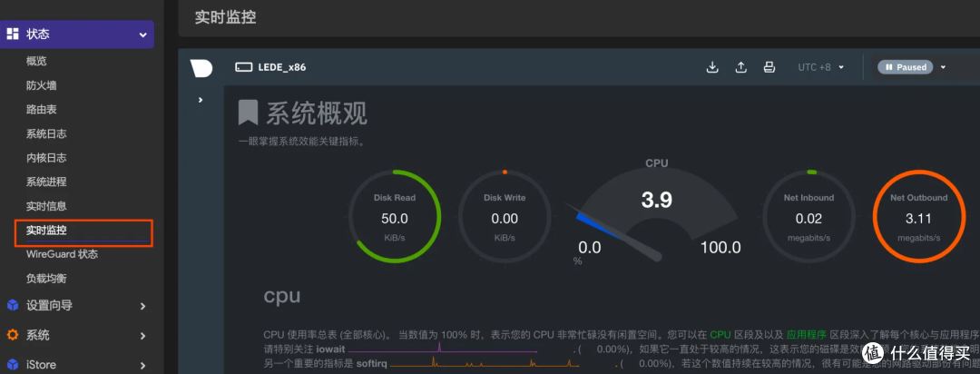980x374 pixels.
Task: Click the Net Inbound gauge
Action: pos(808,216)
